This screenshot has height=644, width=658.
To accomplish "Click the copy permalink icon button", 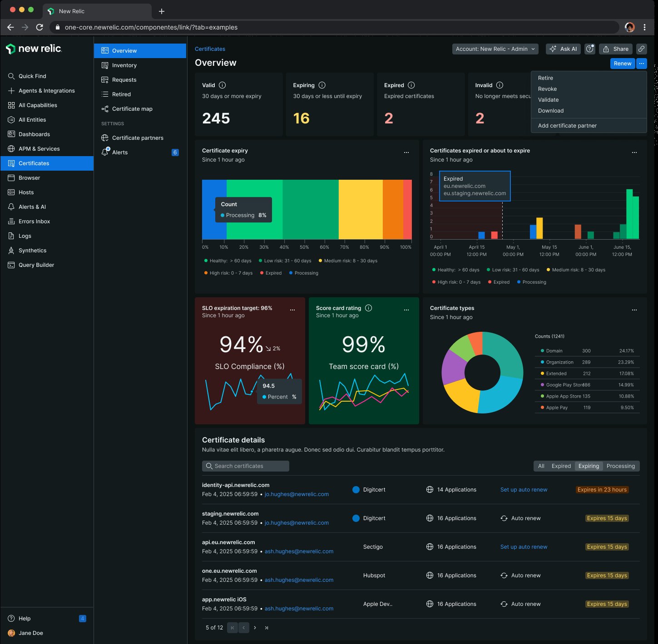I will (641, 49).
